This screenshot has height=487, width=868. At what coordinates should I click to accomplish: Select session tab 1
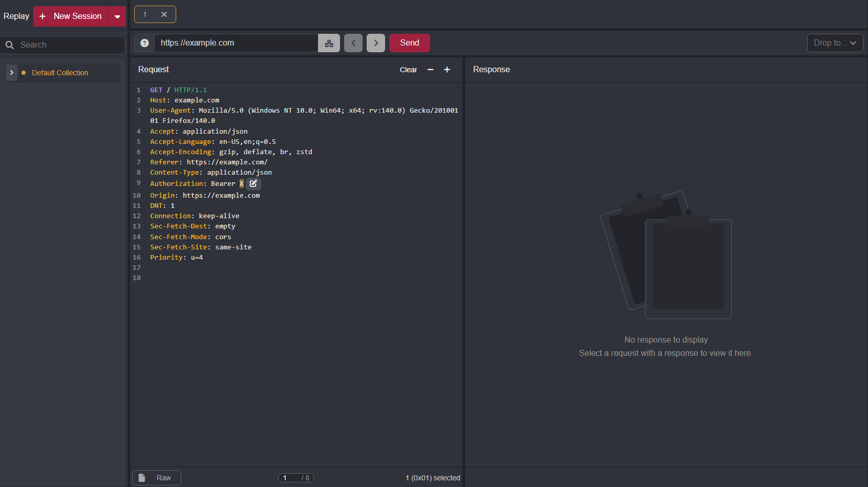(x=145, y=14)
